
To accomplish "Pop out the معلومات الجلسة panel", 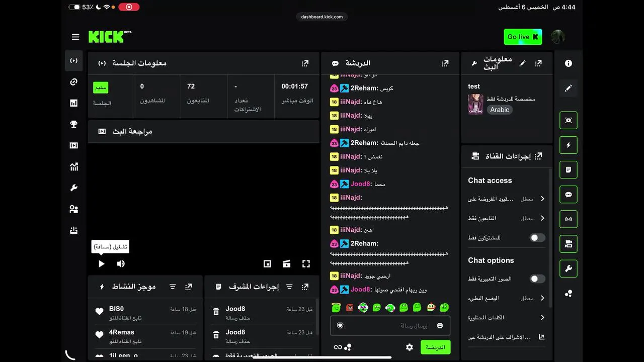I will 305,63.
